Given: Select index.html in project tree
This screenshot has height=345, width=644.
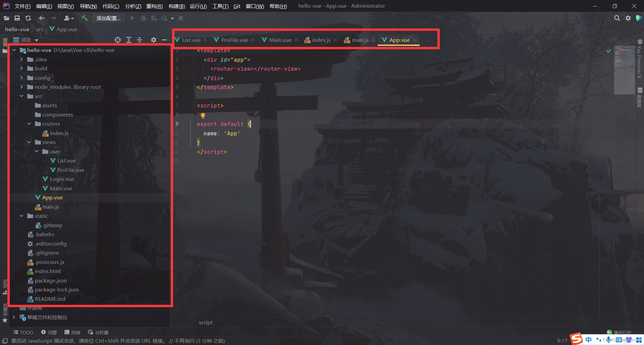Looking at the screenshot, I should pos(48,271).
